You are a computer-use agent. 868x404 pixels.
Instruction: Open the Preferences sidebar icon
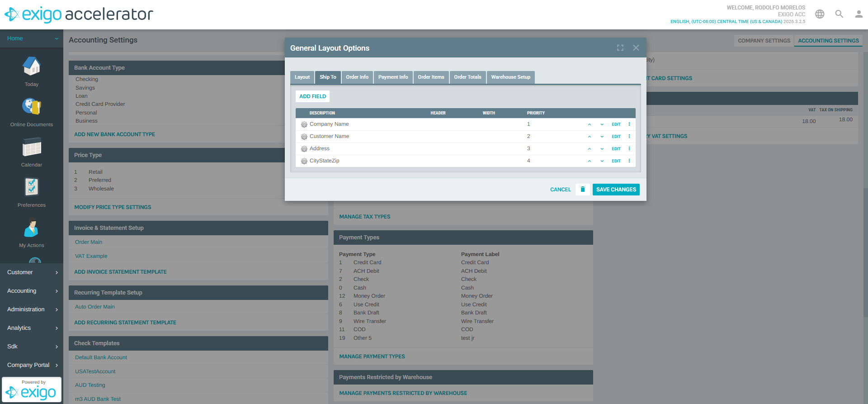(32, 187)
